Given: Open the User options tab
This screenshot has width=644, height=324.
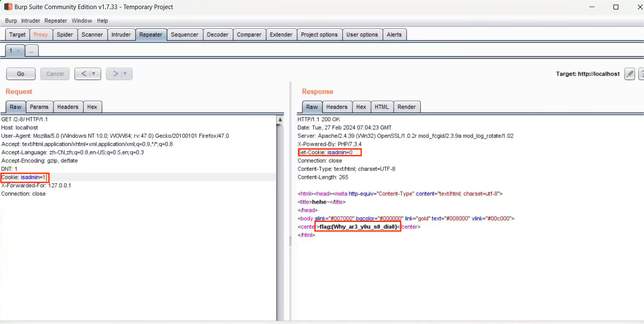Looking at the screenshot, I should (362, 35).
